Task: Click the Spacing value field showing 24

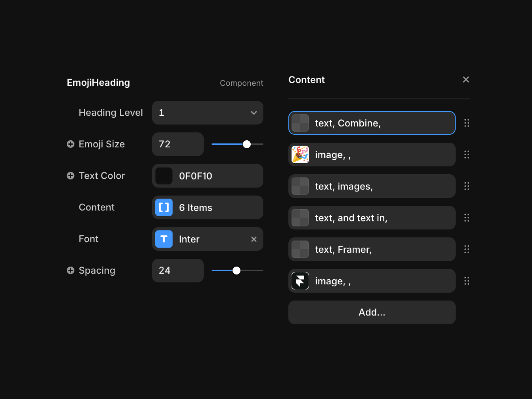Action: (x=178, y=270)
